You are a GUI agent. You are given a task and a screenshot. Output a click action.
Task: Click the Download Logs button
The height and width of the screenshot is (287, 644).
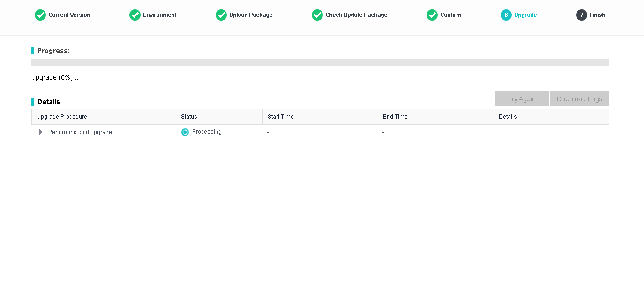(579, 99)
